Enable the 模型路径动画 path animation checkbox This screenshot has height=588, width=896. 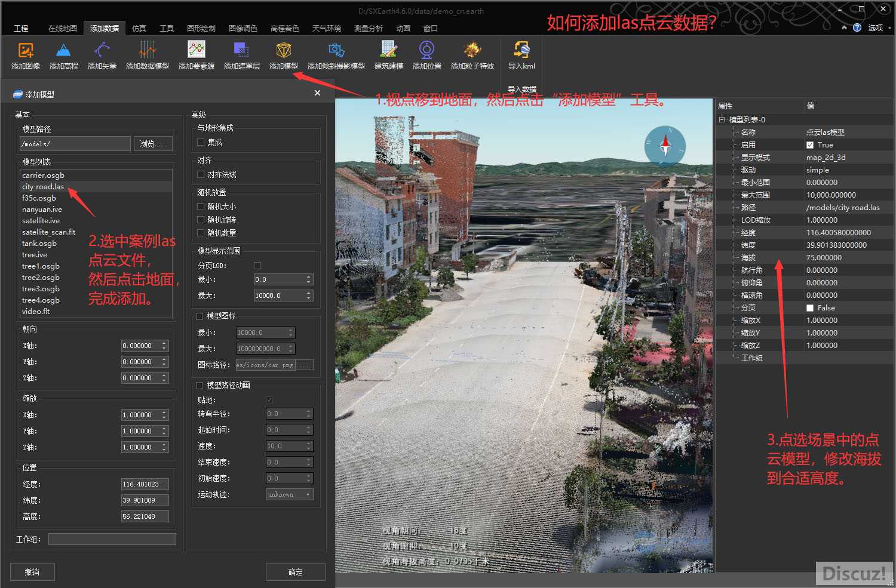[200, 386]
